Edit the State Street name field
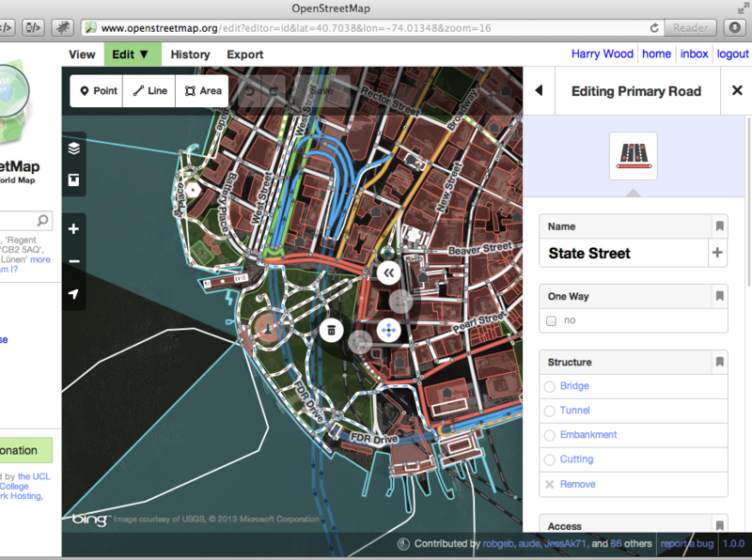The image size is (752, 560). 624,253
